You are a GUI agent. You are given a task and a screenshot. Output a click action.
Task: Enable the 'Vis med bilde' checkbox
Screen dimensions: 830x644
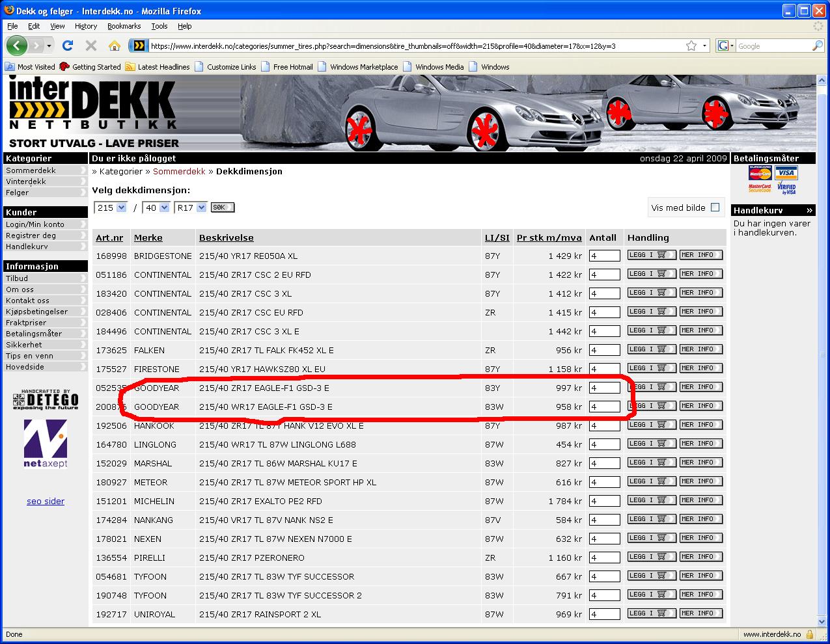(715, 208)
